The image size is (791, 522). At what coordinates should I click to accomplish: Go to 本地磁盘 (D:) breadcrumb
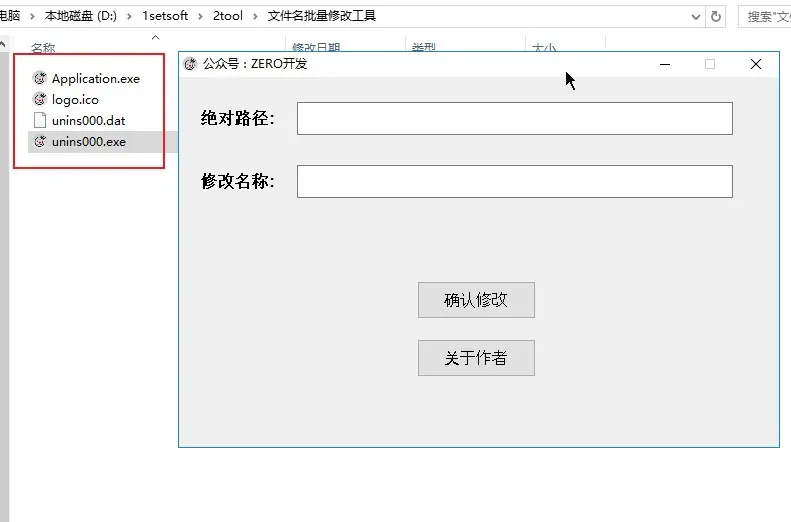click(81, 16)
